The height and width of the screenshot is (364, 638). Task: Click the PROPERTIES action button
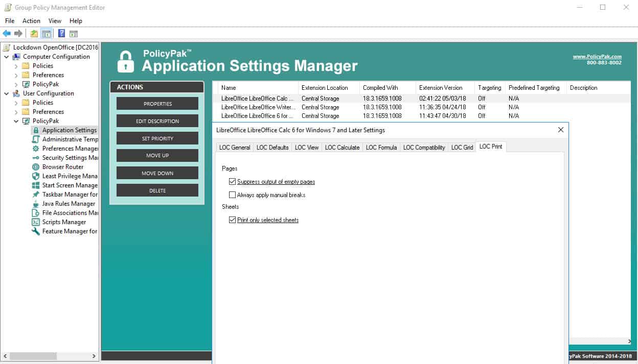pos(157,104)
